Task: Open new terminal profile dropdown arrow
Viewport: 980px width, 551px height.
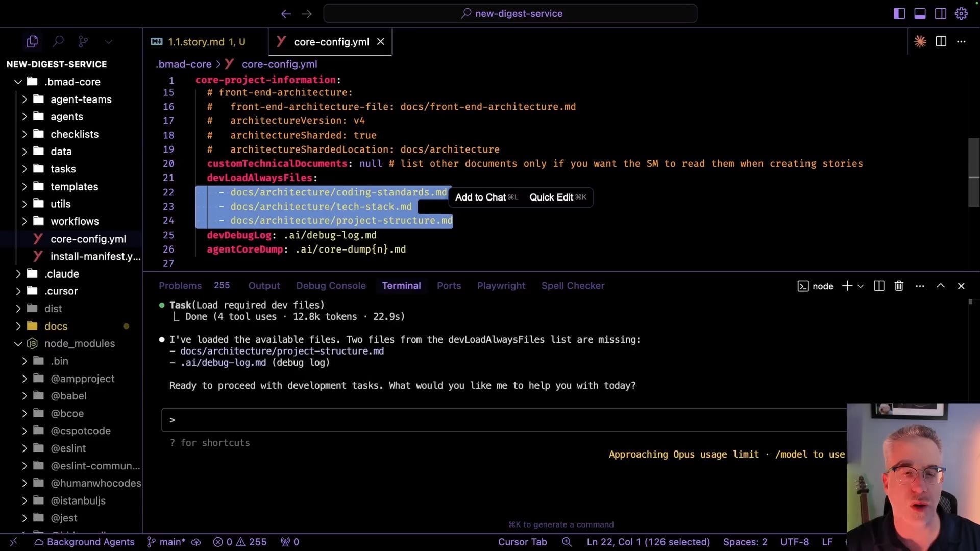Action: (861, 286)
